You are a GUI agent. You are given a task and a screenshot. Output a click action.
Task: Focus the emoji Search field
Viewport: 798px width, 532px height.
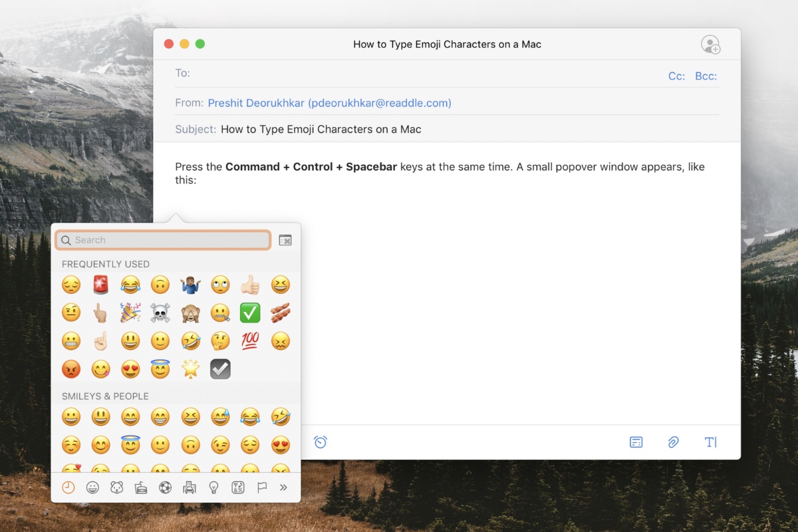pos(163,240)
